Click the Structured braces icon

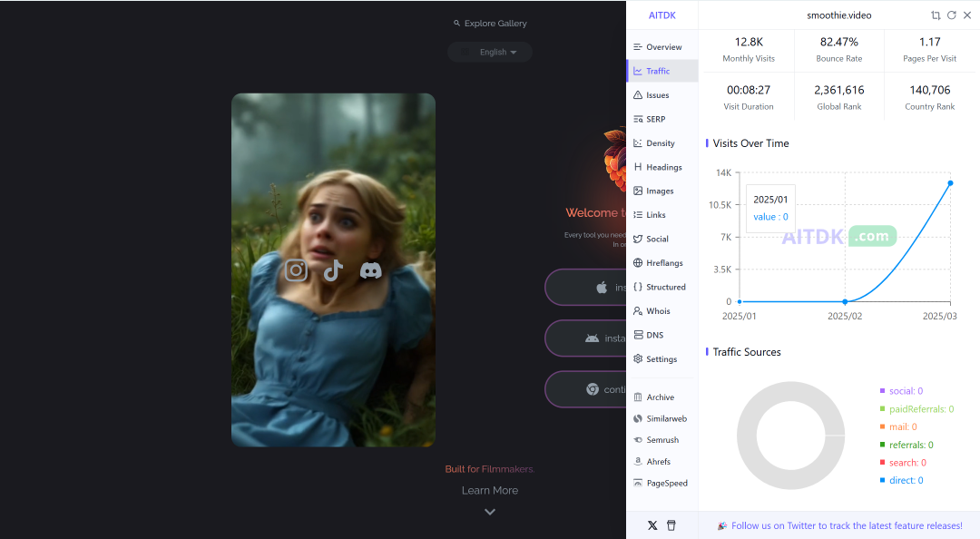638,287
